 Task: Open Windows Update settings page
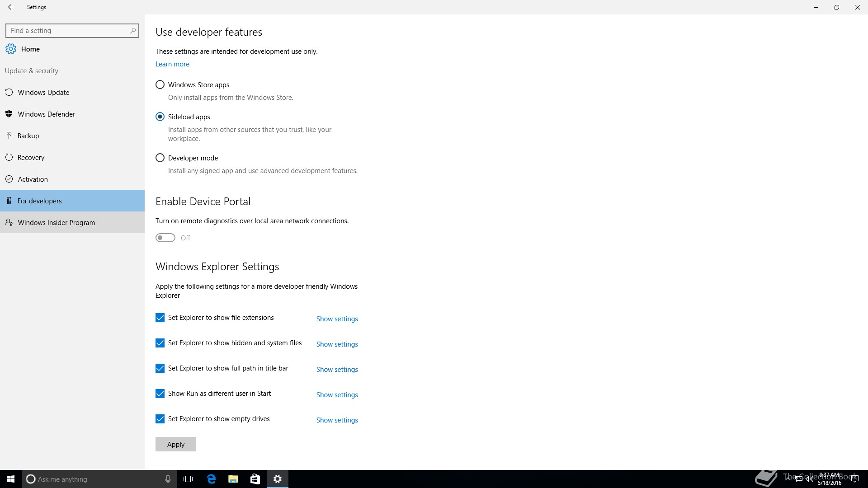(72, 92)
